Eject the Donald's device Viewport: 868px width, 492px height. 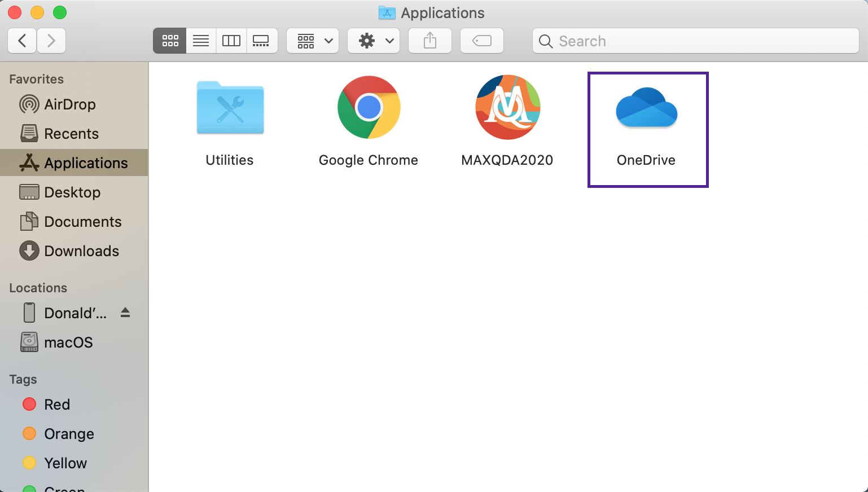pyautogui.click(x=125, y=313)
